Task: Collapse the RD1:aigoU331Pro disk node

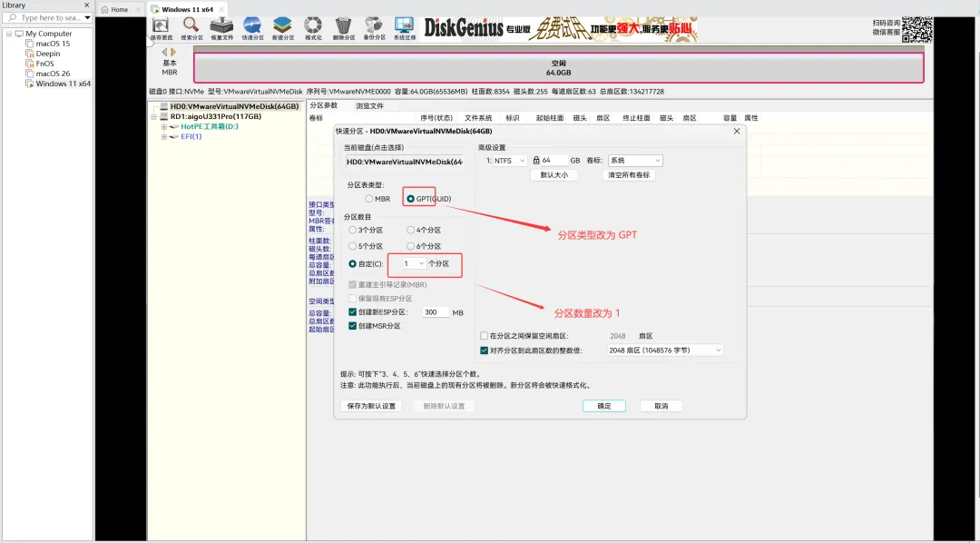Action: coord(153,116)
